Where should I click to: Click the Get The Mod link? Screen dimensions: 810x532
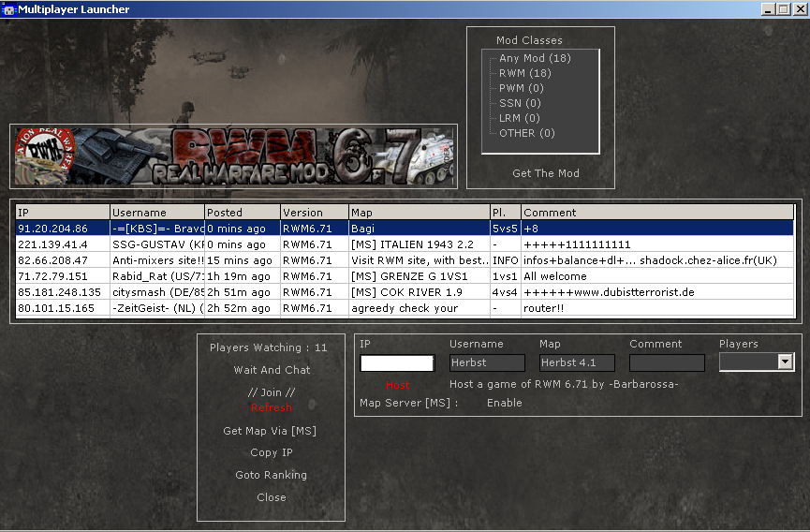tap(546, 173)
